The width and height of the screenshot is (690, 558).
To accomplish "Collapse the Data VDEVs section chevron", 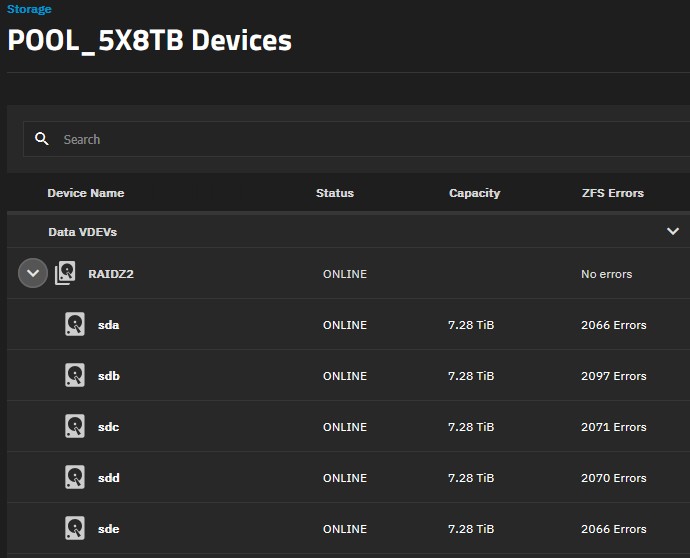I will tap(673, 231).
